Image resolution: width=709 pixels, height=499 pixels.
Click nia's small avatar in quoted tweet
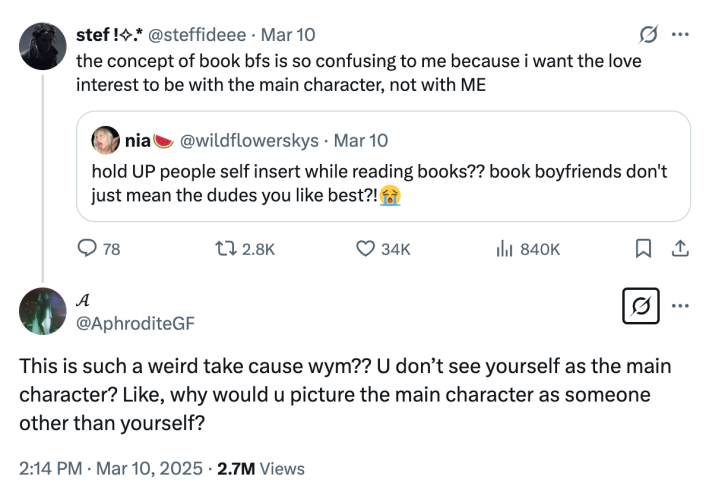105,141
